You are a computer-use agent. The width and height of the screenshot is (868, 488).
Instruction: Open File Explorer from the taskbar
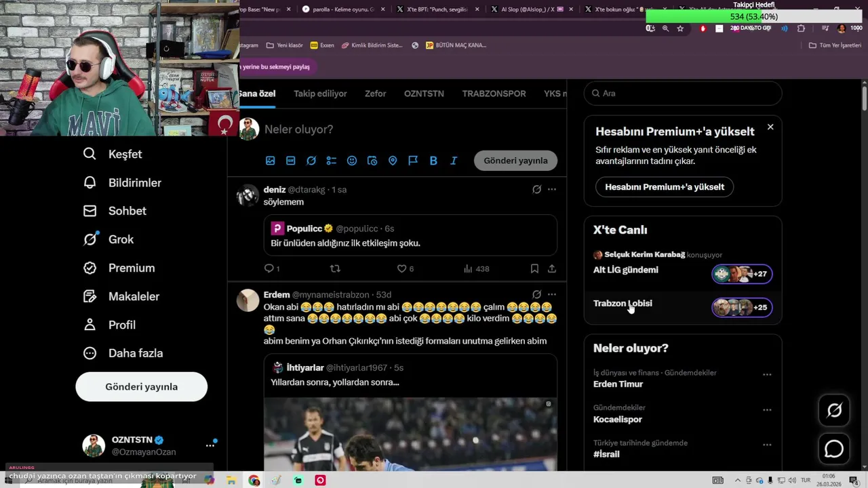(x=231, y=481)
